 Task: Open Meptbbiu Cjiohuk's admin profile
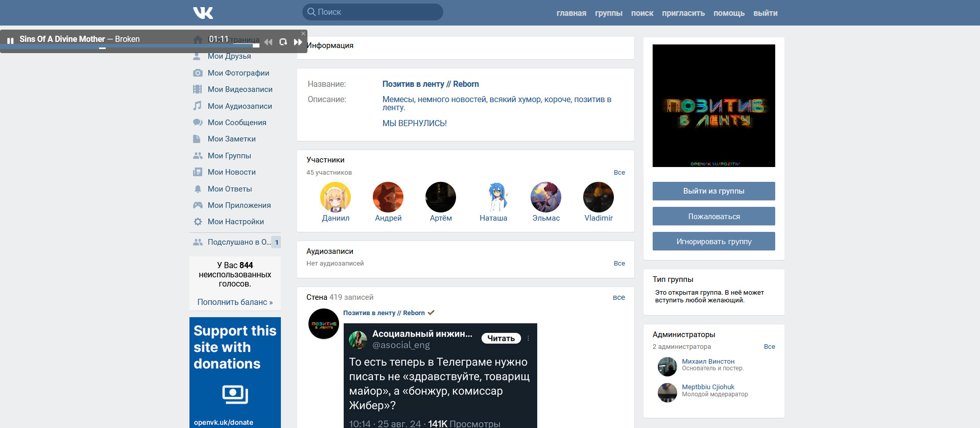[x=708, y=387]
